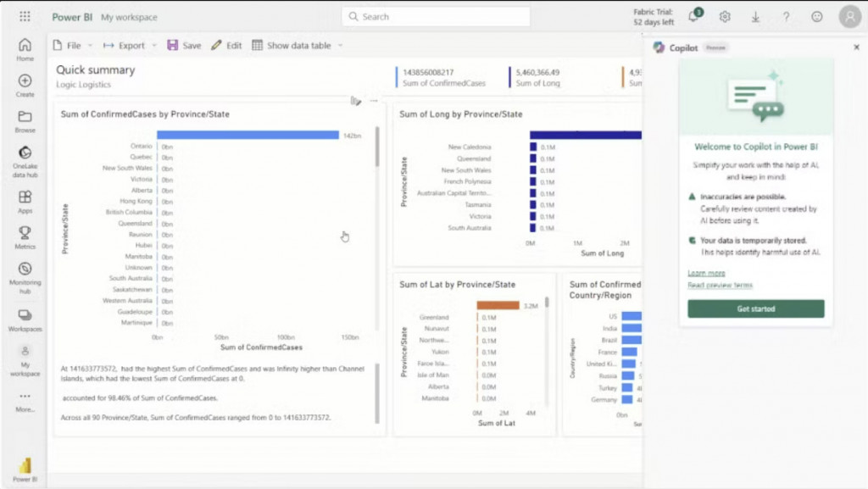Click the Save button

click(184, 46)
